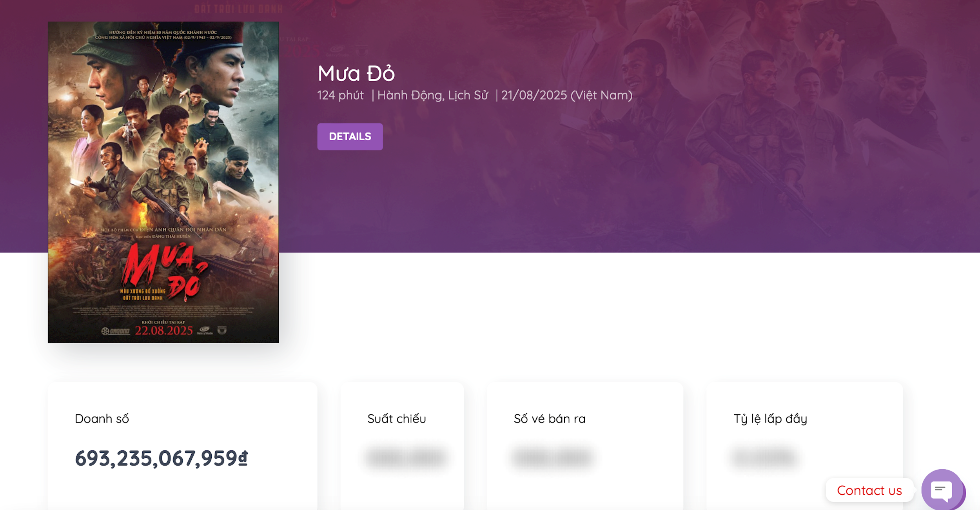Click the Tỷ lệ lấp đầy label
The image size is (980, 510).
point(770,419)
